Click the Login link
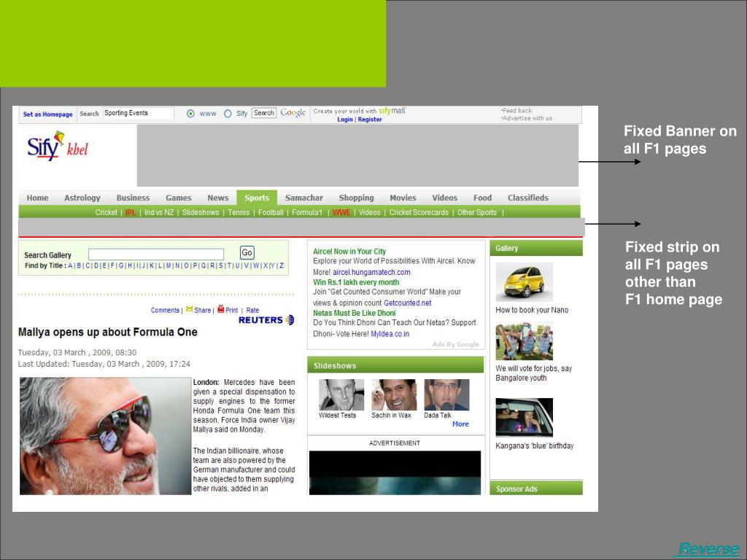Screen dimensions: 747x560 click(345, 120)
